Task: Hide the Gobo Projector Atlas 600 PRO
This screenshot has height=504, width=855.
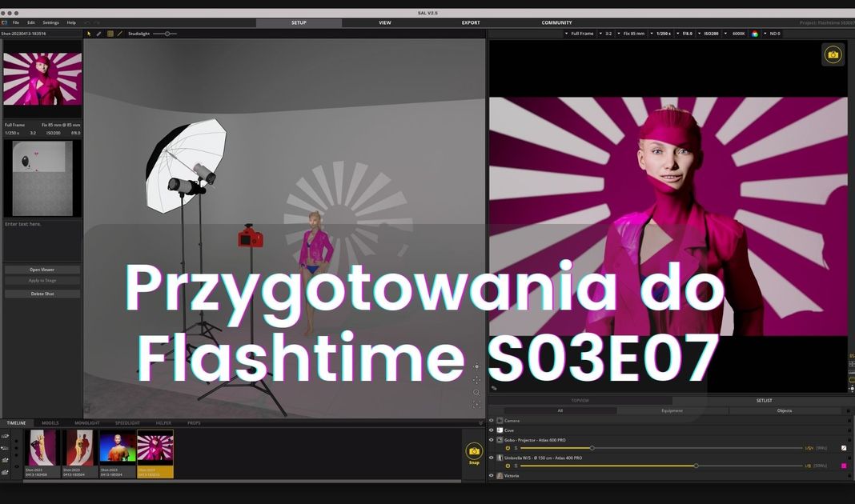Action: tap(492, 439)
